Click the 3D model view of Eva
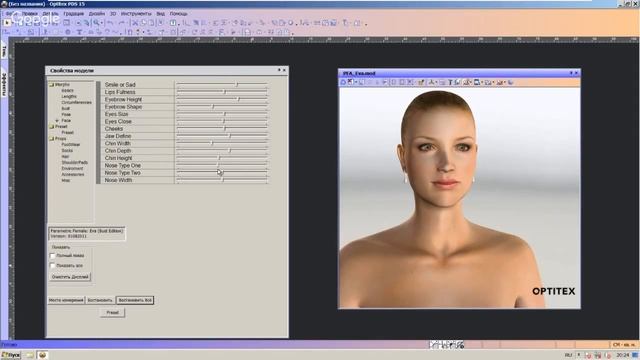Image resolution: width=640 pixels, height=360 pixels. click(460, 198)
